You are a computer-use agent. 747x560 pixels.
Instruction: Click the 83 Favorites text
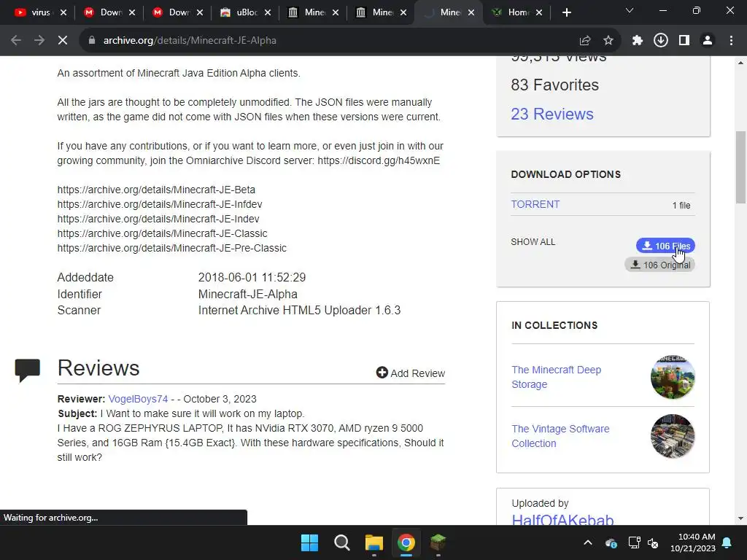pyautogui.click(x=554, y=85)
